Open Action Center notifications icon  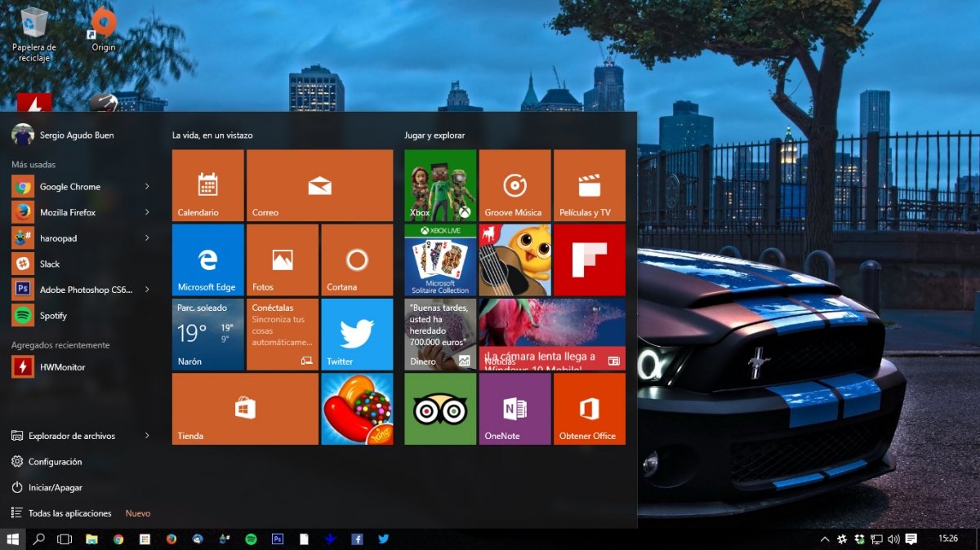pyautogui.click(x=911, y=539)
